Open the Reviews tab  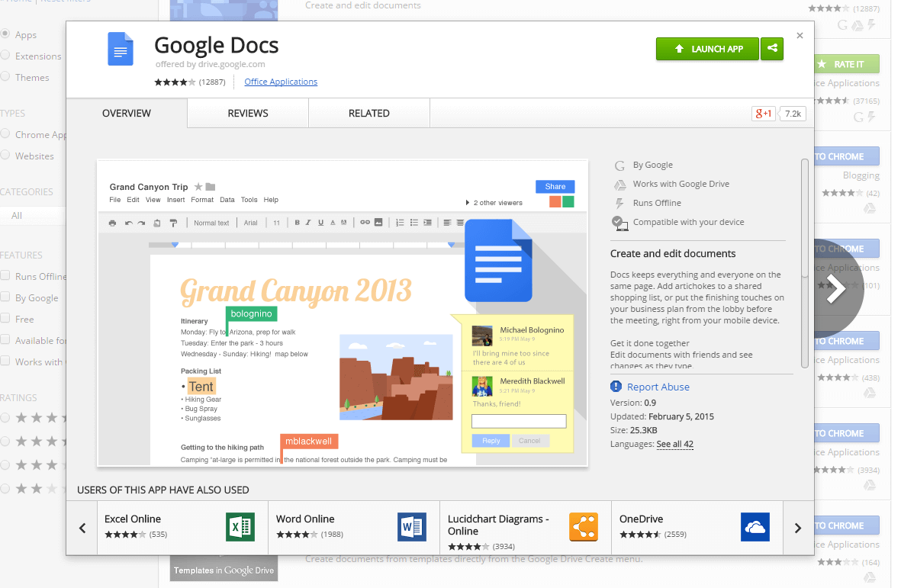pyautogui.click(x=248, y=113)
